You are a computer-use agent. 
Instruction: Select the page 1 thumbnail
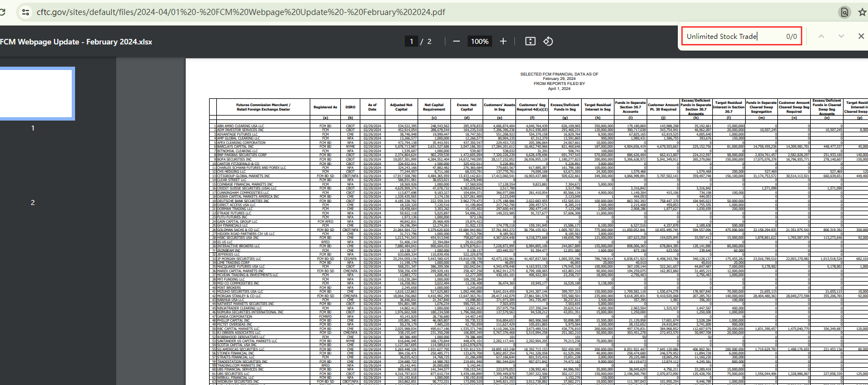(x=37, y=93)
